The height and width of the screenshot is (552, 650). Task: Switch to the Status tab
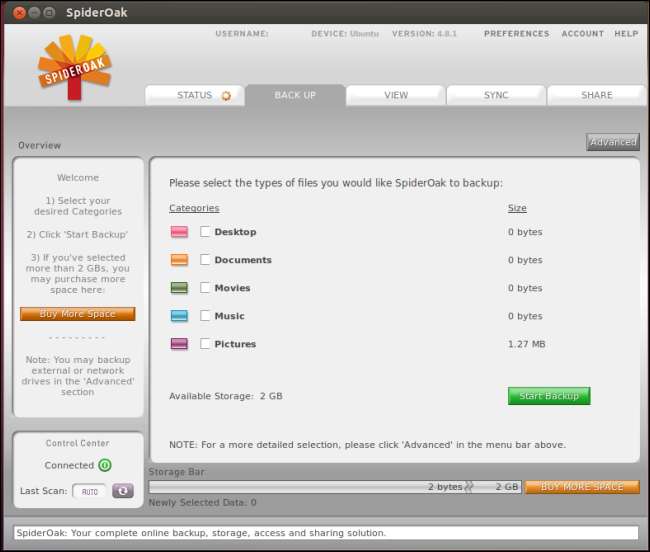(x=195, y=95)
